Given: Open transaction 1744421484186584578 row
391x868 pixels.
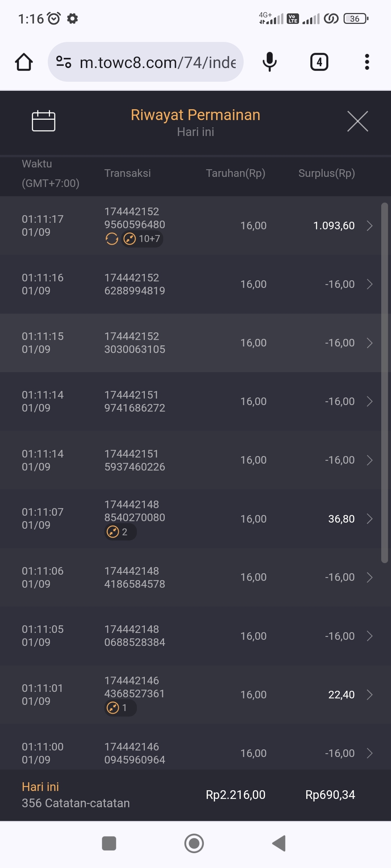Looking at the screenshot, I should 195,578.
